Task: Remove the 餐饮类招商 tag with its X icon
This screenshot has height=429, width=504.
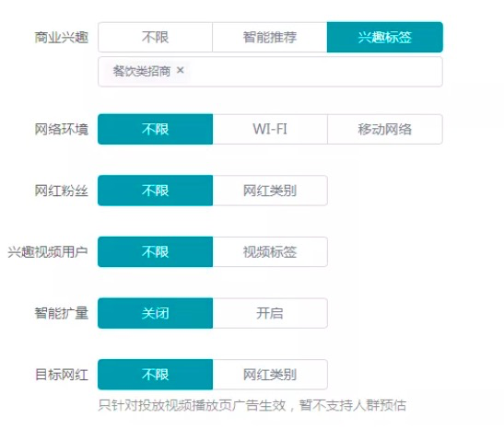Action: click(181, 70)
